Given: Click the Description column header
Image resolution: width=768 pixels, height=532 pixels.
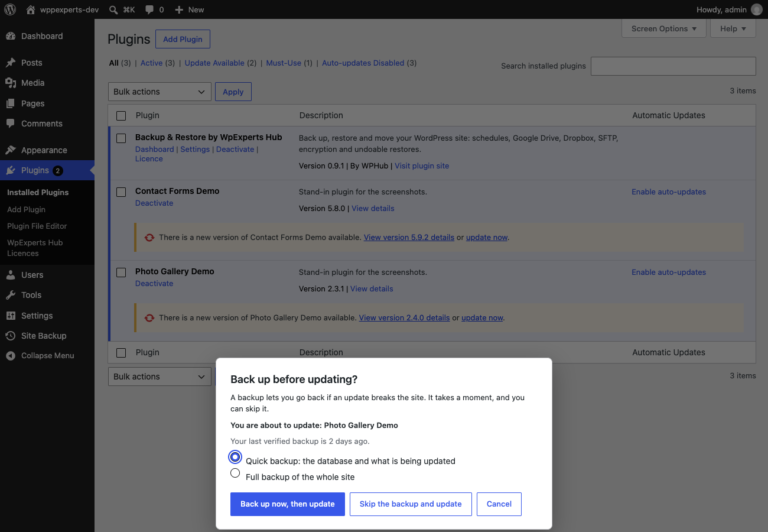Looking at the screenshot, I should [x=321, y=116].
